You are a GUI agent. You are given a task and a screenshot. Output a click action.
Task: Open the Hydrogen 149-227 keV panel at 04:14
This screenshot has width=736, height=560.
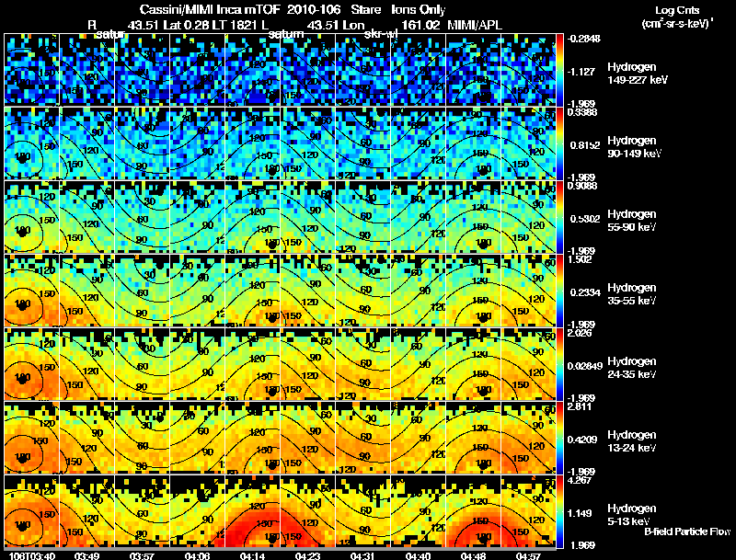[252, 69]
